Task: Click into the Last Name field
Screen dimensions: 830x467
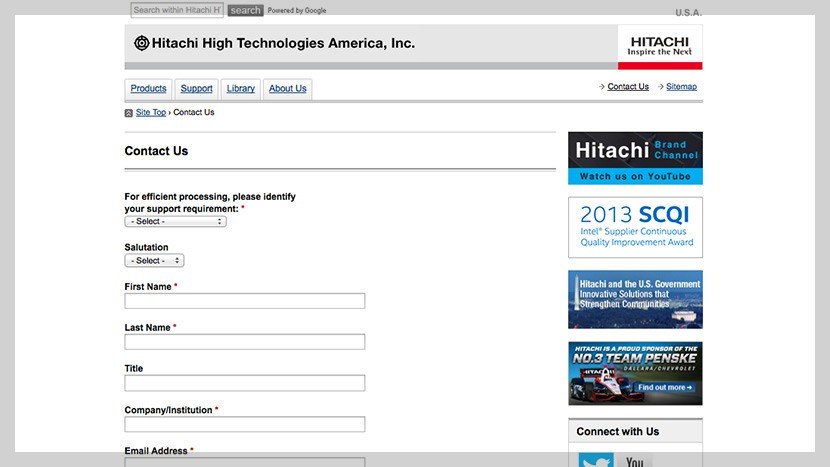Action: 245,342
